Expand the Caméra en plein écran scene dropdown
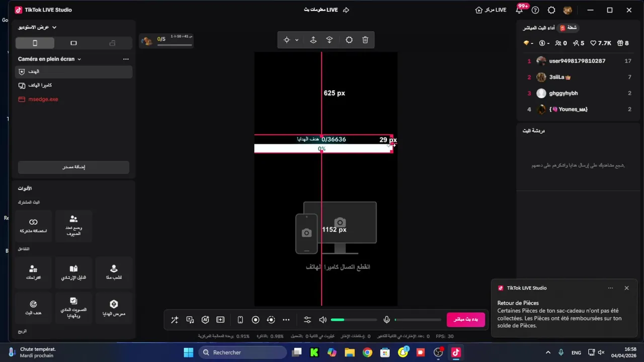 pos(49,59)
